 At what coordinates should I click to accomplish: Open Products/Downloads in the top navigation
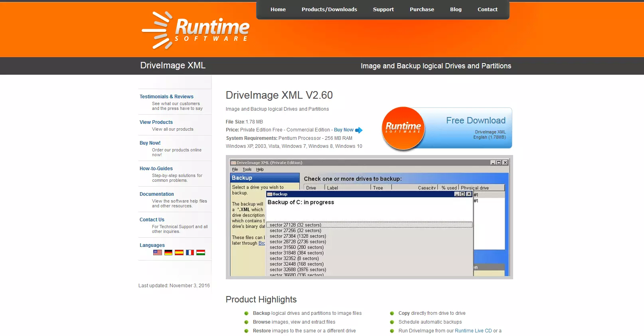tap(329, 10)
